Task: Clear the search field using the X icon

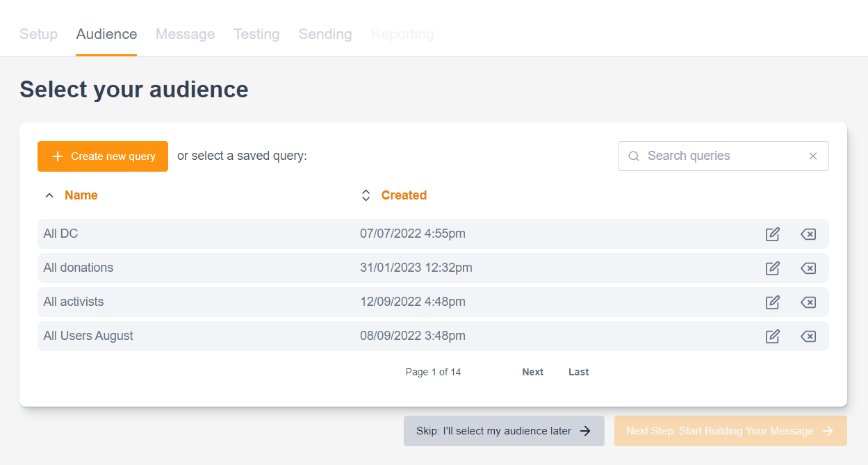Action: click(812, 156)
